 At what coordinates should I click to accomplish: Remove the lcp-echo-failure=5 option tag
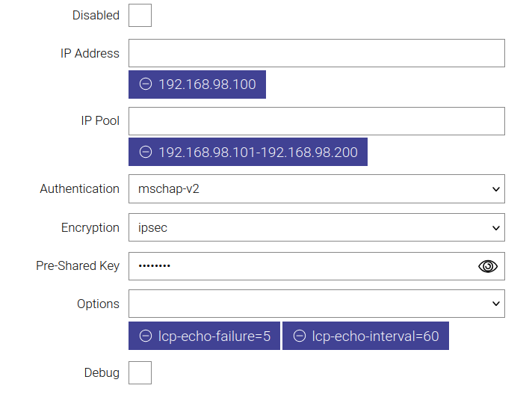point(146,336)
